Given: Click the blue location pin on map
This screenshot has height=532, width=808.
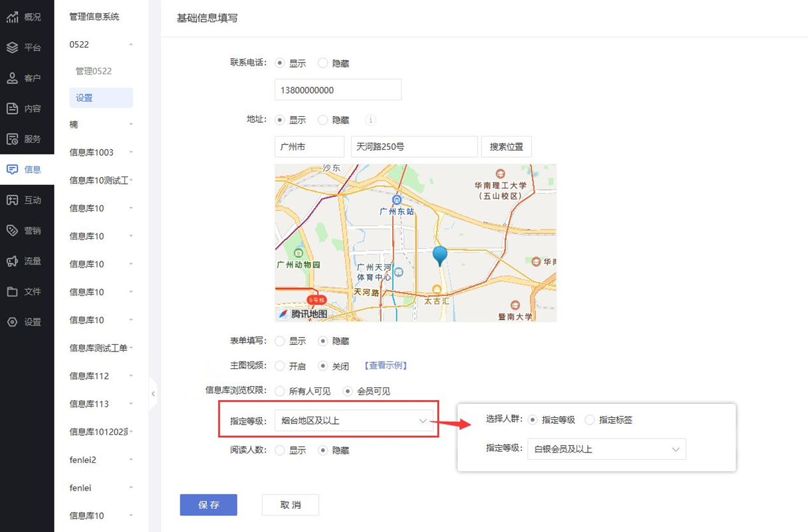Looking at the screenshot, I should (x=439, y=256).
